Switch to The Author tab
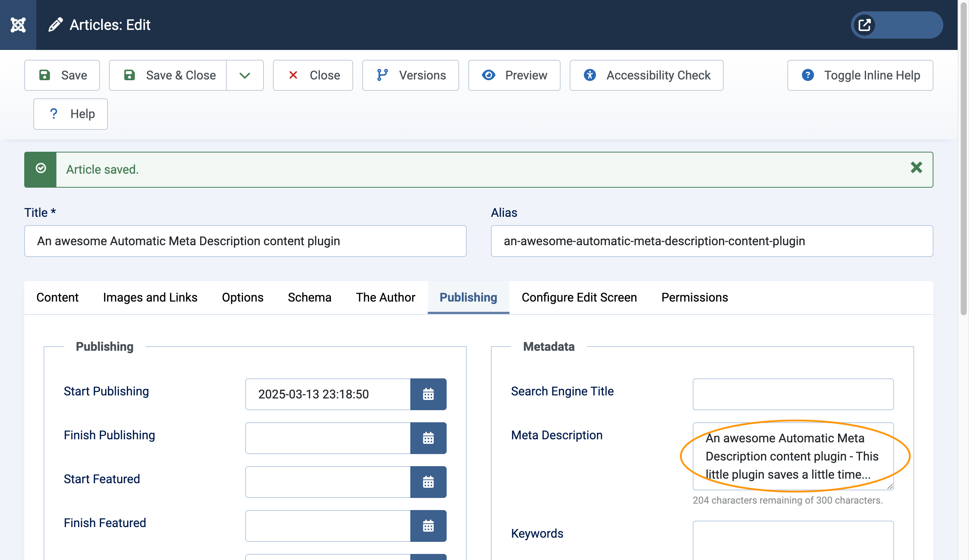This screenshot has height=560, width=969. [385, 297]
